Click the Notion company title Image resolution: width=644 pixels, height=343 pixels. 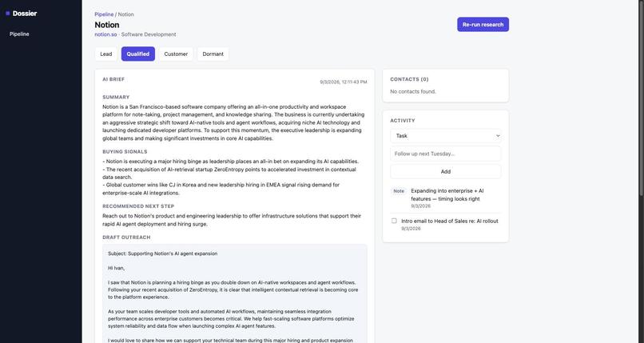107,25
